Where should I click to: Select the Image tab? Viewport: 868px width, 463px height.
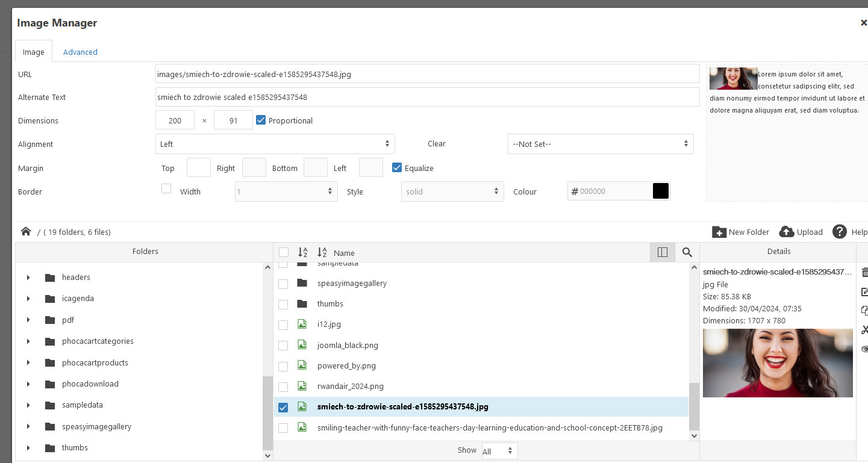coord(34,52)
